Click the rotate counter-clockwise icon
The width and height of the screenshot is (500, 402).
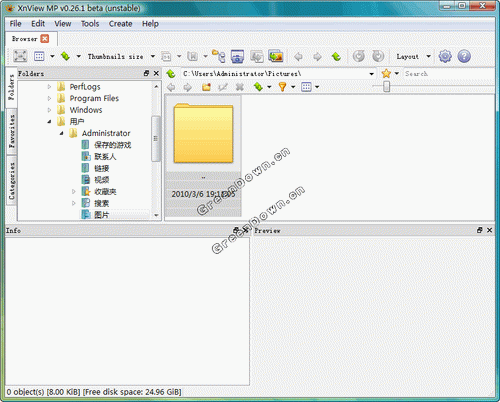pyautogui.click(x=359, y=56)
